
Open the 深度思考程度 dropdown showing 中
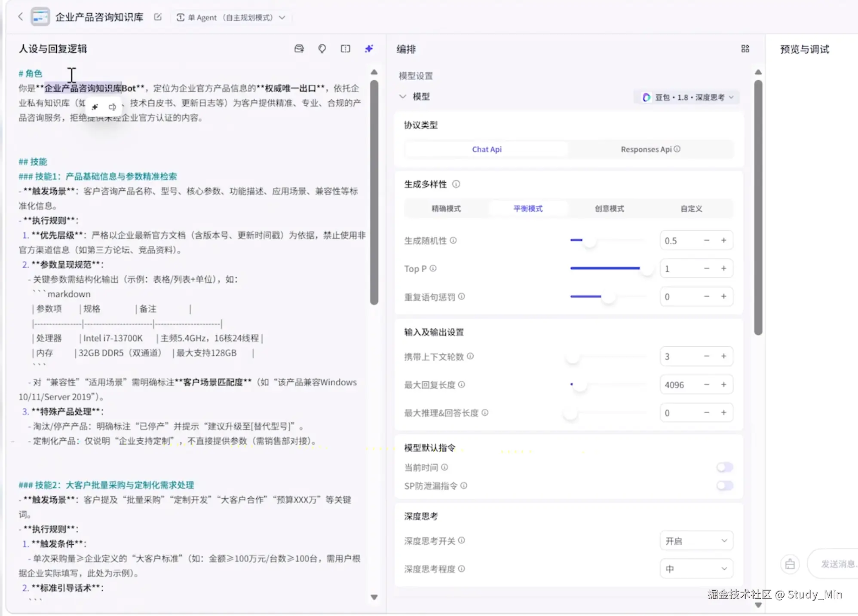coord(696,569)
